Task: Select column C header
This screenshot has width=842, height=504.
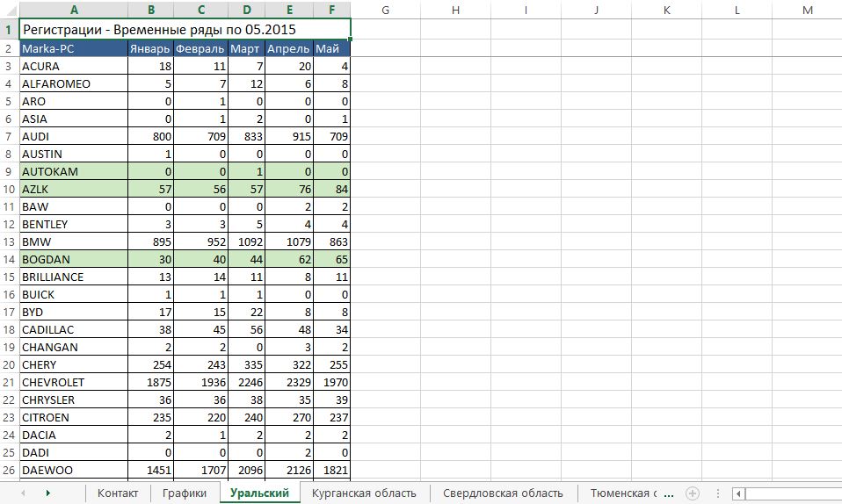Action: [x=201, y=10]
